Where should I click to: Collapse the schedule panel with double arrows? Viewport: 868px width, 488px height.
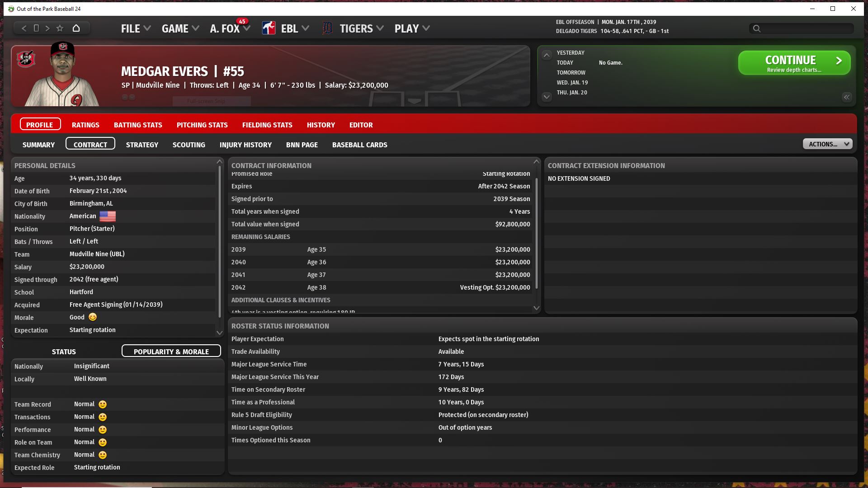846,97
